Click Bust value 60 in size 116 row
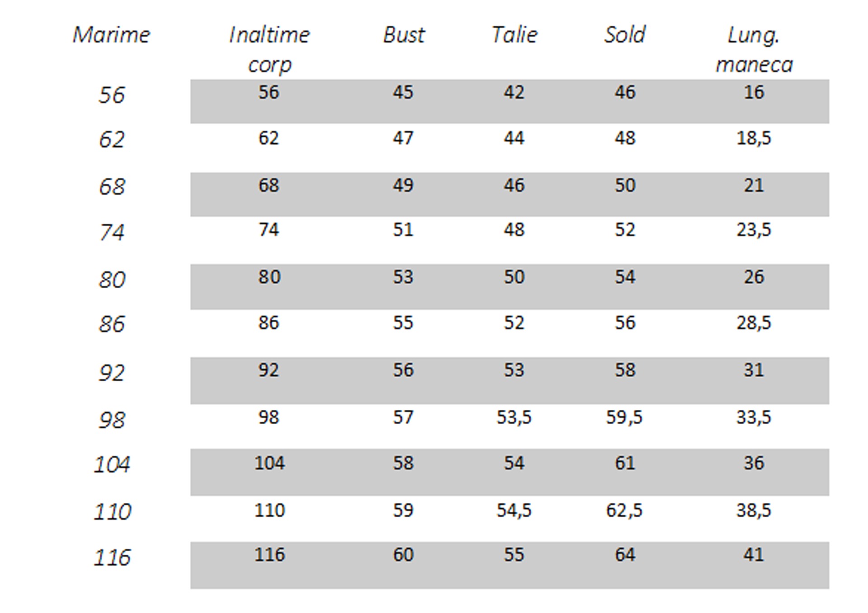 click(x=403, y=555)
